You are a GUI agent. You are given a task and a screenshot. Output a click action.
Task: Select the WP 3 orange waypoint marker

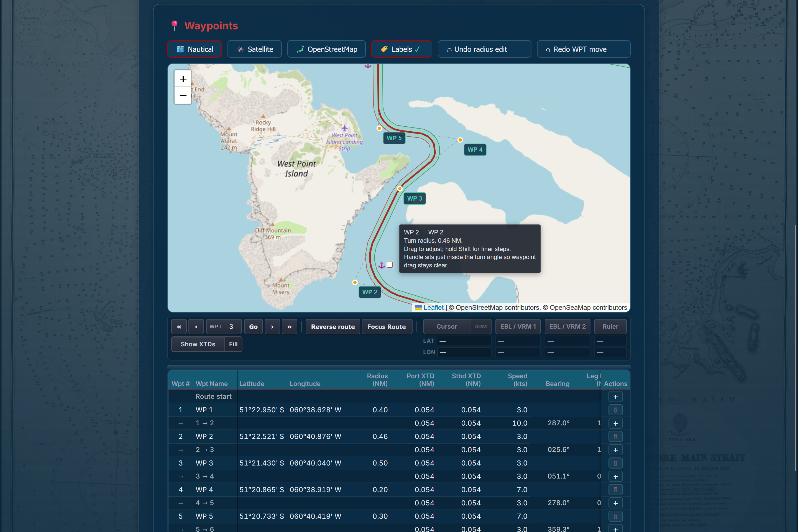click(x=400, y=189)
